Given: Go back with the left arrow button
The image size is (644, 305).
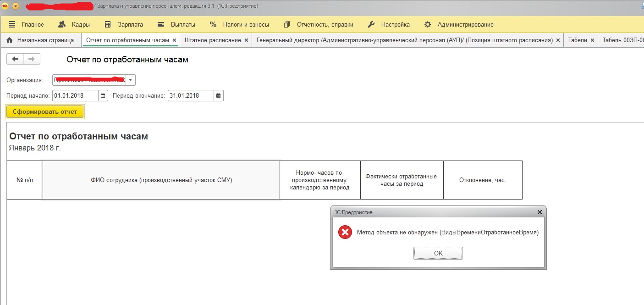Looking at the screenshot, I should pos(15,59).
